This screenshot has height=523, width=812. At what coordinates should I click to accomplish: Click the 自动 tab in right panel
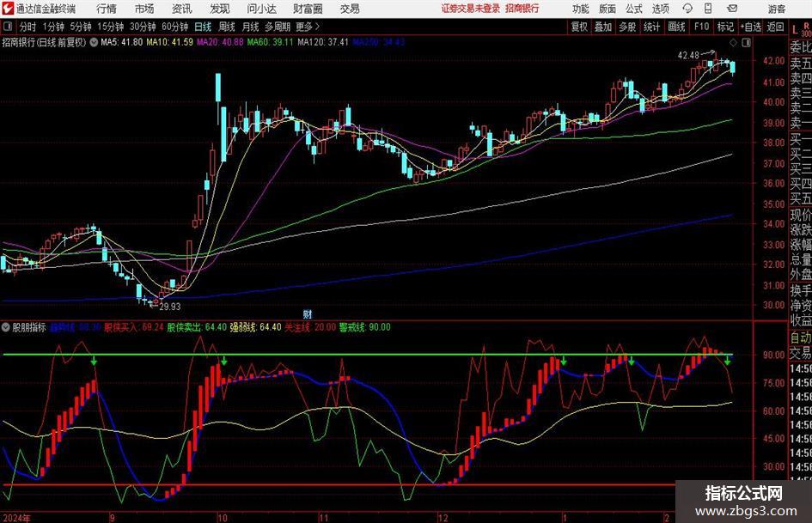[x=801, y=338]
